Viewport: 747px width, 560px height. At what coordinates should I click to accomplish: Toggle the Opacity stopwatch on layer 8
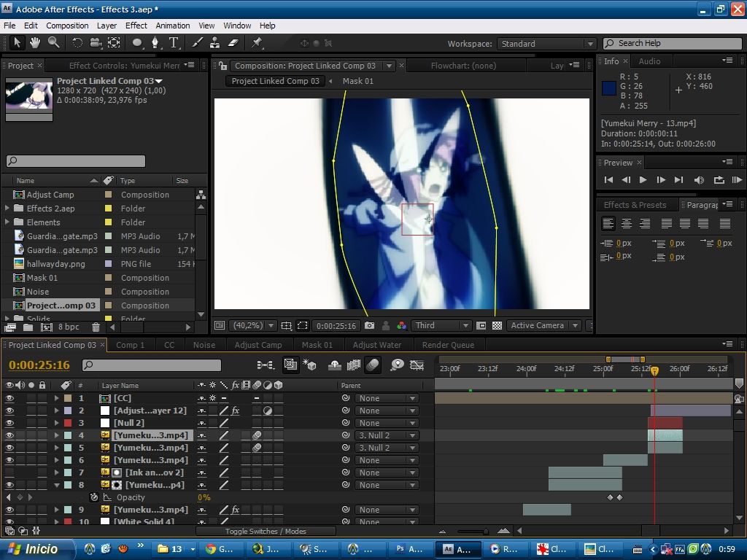click(x=94, y=497)
